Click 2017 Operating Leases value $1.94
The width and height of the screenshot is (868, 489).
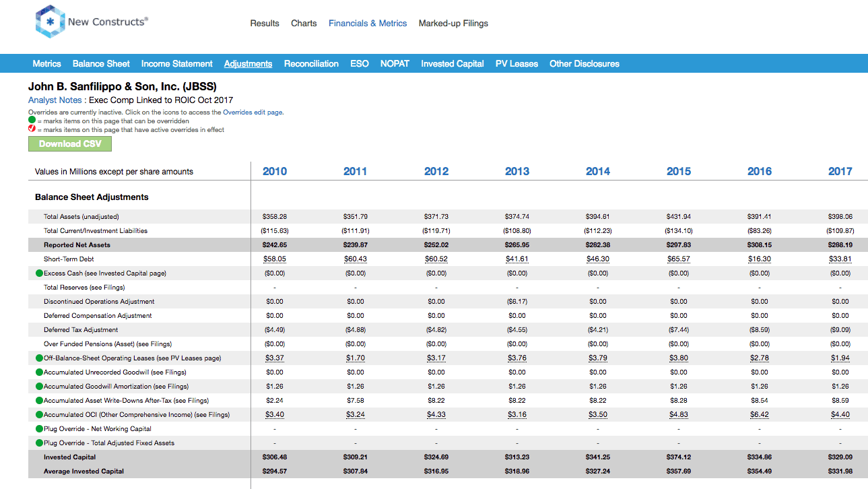pos(840,358)
